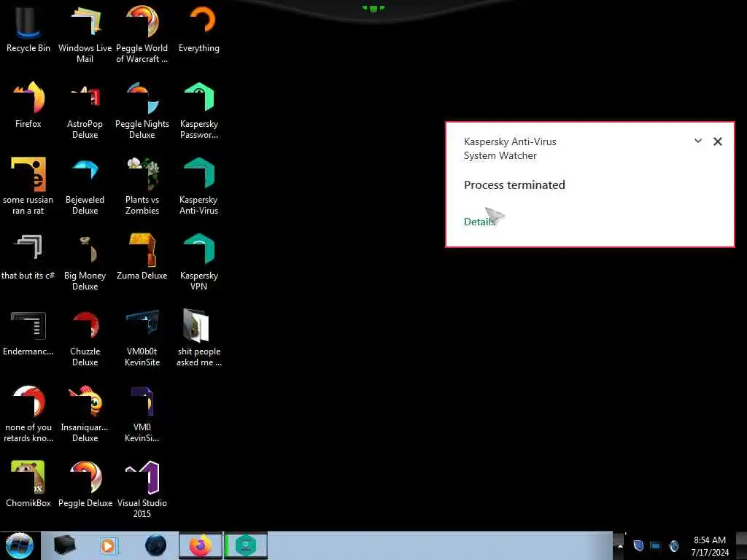Open the dark globe taskbar icon
The image size is (747, 560).
(155, 545)
